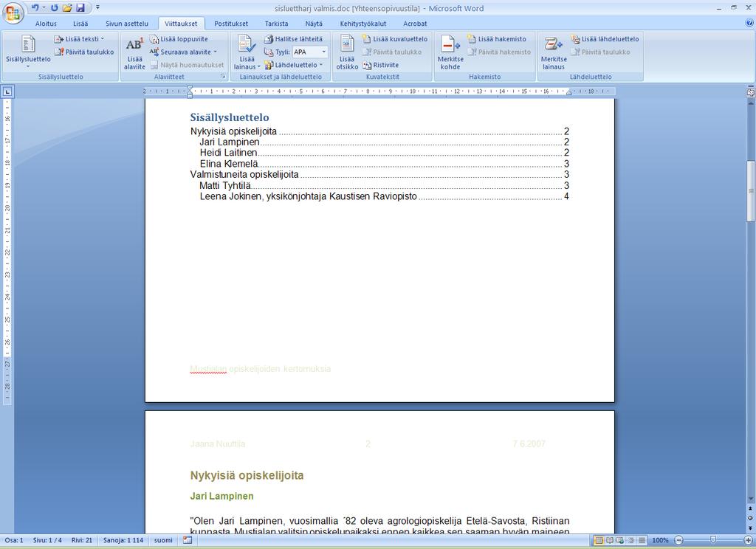Open the Office button menu
The width and height of the screenshot is (756, 549).
(x=13, y=13)
